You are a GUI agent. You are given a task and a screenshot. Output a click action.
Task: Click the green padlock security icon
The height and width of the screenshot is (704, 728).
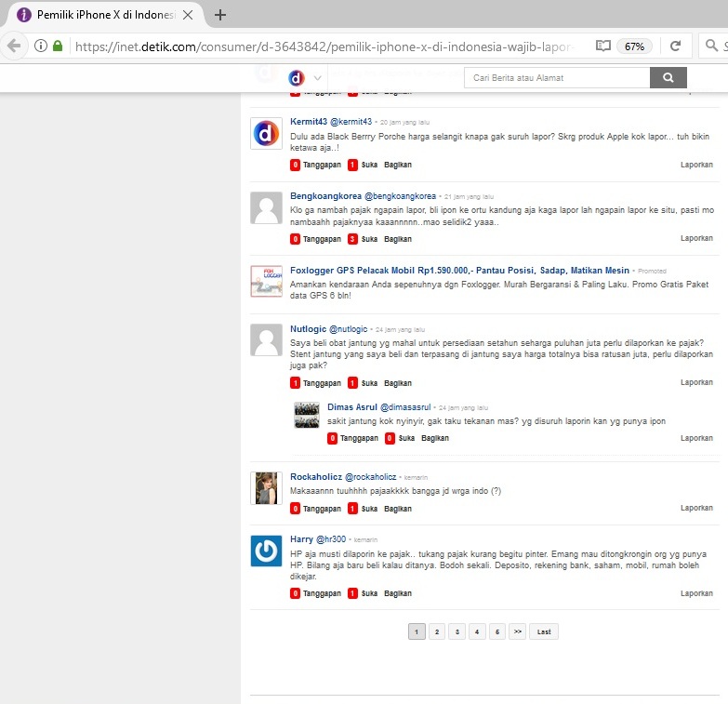pos(58,46)
